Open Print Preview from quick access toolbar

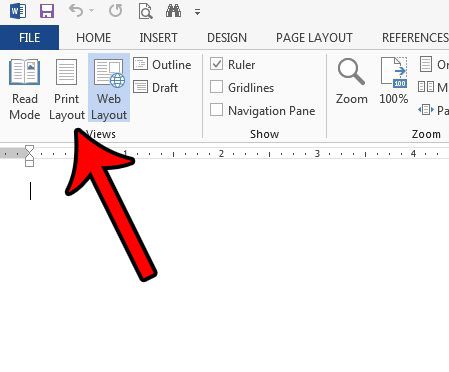[146, 11]
